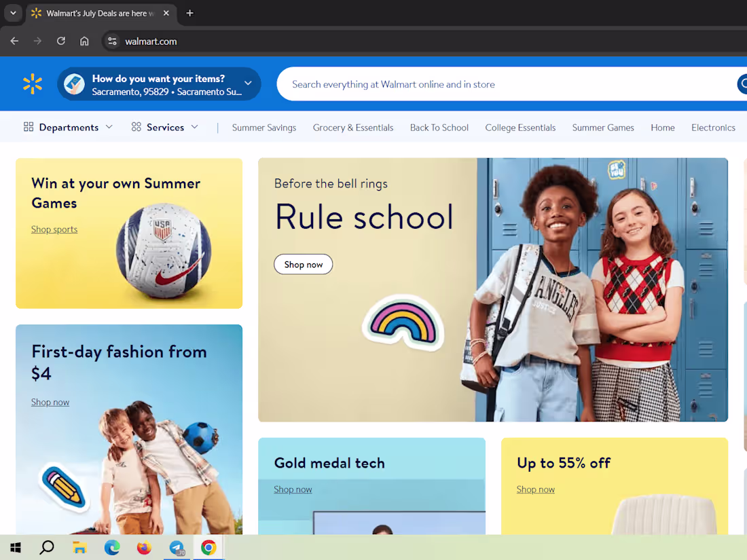The width and height of the screenshot is (747, 560).
Task: Open Microsoft Edge from taskbar
Action: point(112,548)
